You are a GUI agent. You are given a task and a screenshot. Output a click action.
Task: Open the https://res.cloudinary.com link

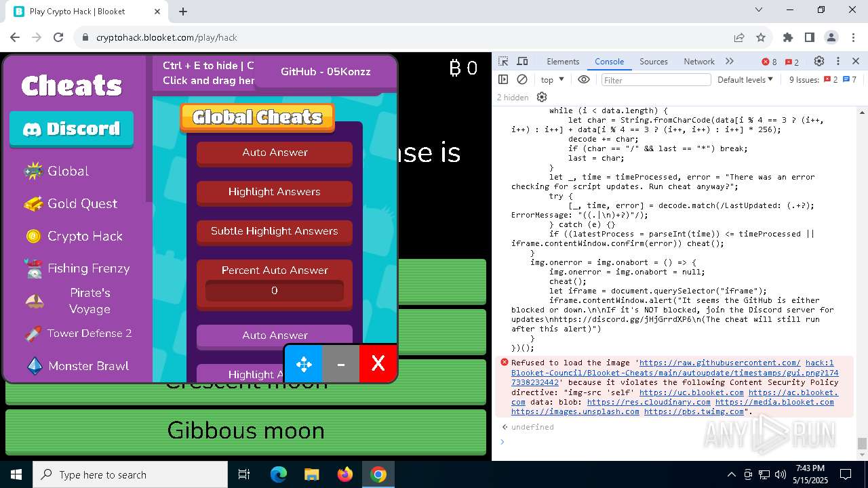click(x=649, y=402)
